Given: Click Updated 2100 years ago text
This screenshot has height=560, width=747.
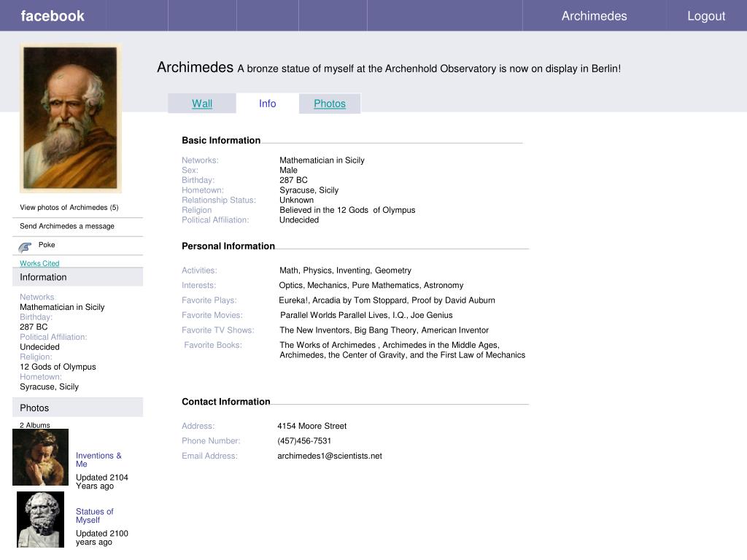Looking at the screenshot, I should click(x=102, y=537).
